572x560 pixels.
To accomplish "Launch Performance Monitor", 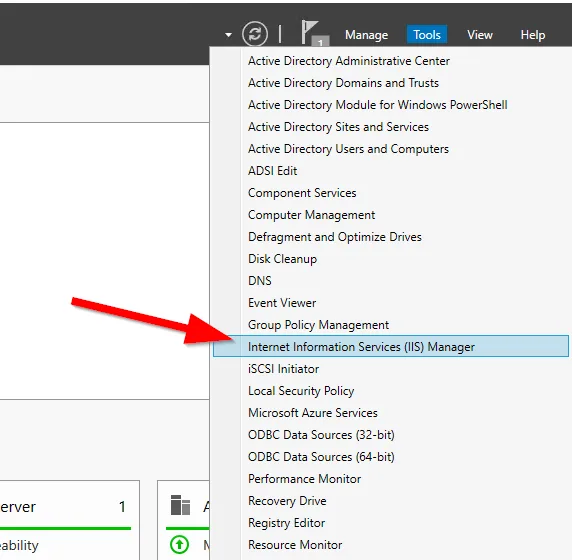I will point(304,479).
